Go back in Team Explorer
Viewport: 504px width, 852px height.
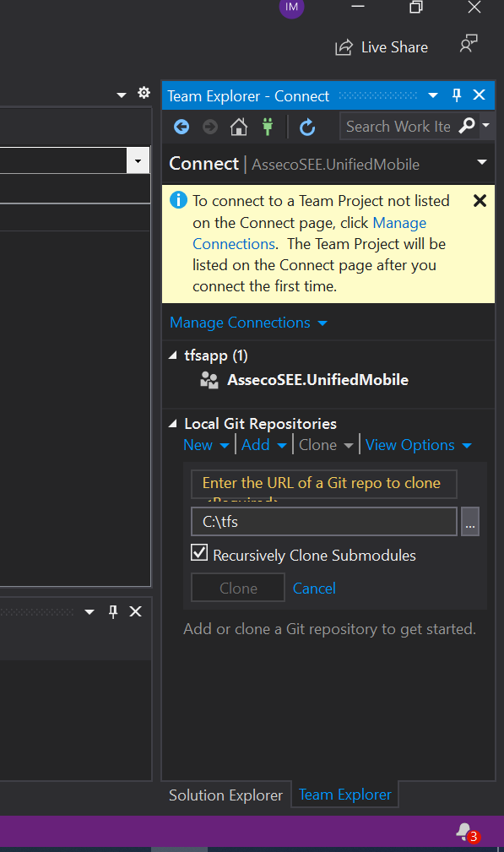(182, 128)
